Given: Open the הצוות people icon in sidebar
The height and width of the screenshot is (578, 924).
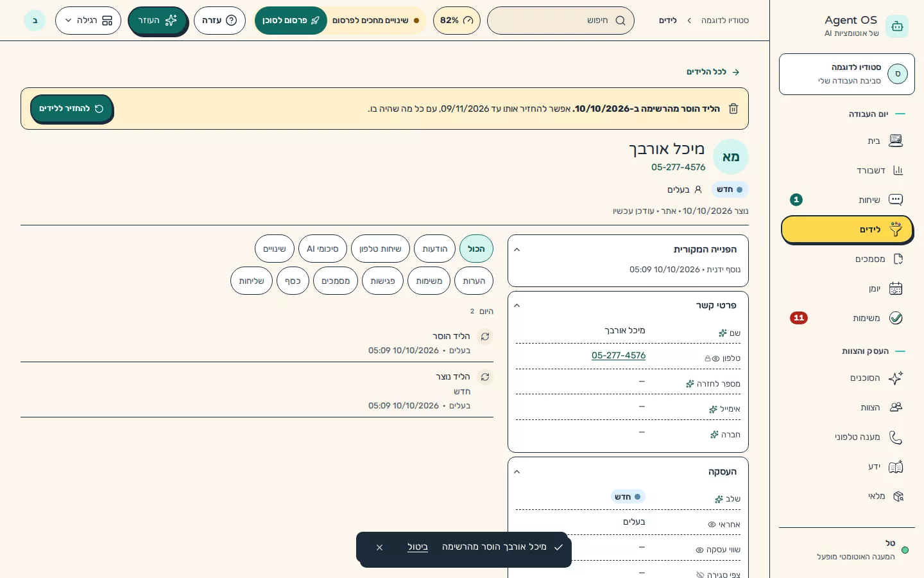Looking at the screenshot, I should (x=896, y=407).
